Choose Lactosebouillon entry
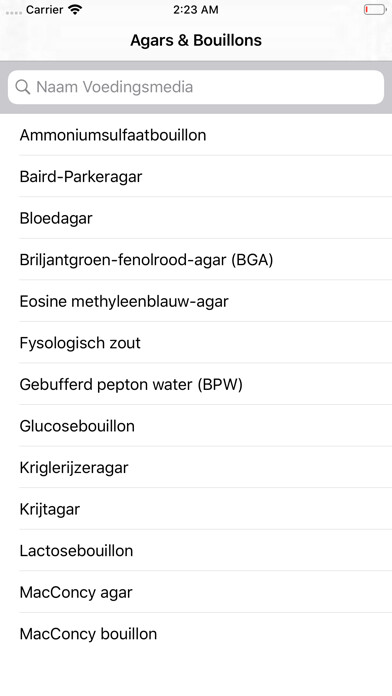Image resolution: width=392 pixels, height=696 pixels. click(196, 550)
